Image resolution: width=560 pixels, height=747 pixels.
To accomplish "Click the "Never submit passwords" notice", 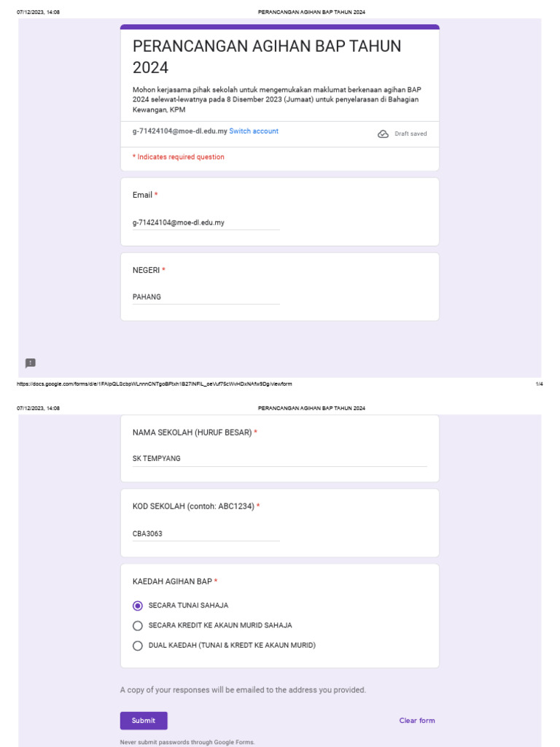I will point(187,742).
